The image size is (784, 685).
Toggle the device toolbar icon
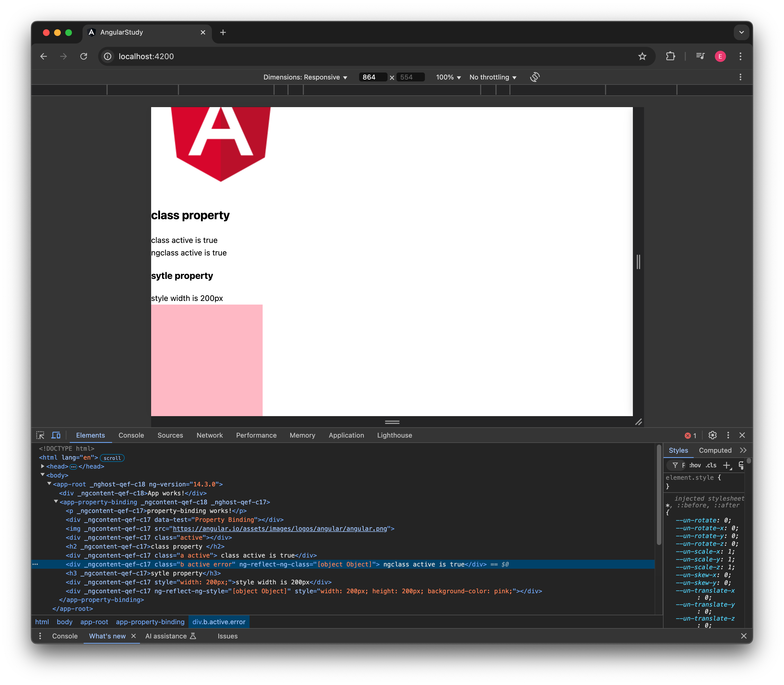[56, 435]
